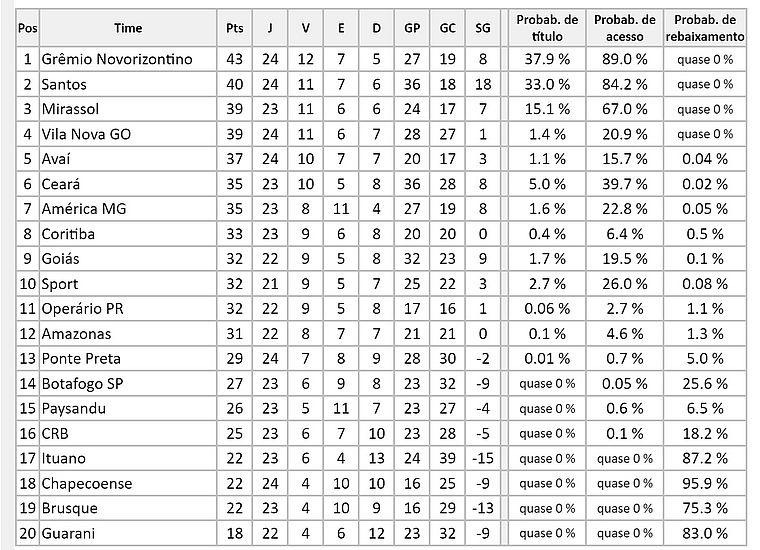This screenshot has width=760, height=550.
Task: Select Mirassol in the table
Action: click(x=71, y=109)
